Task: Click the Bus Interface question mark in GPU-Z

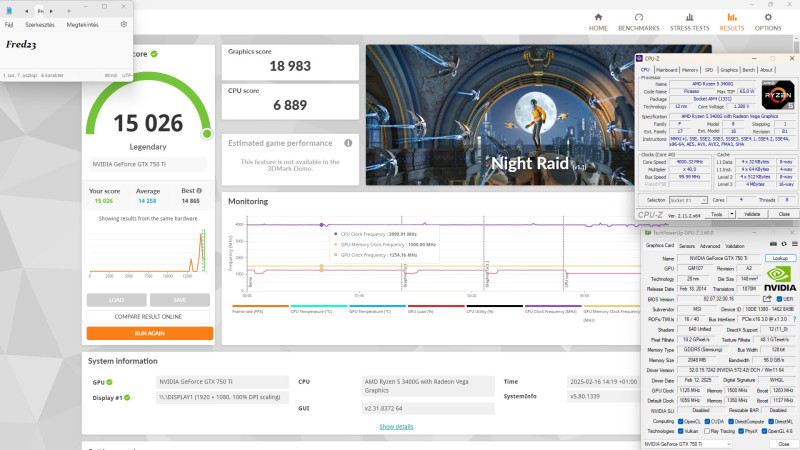Action: [x=794, y=319]
